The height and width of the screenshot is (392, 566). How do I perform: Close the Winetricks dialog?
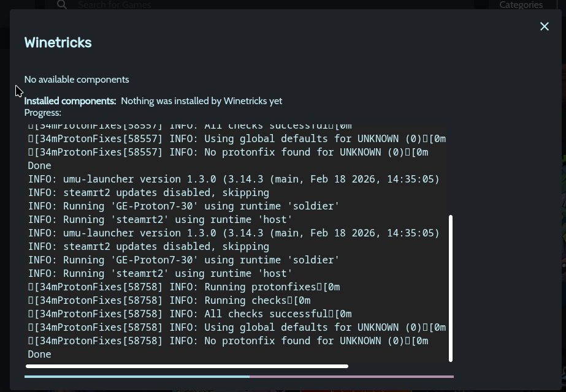point(544,26)
